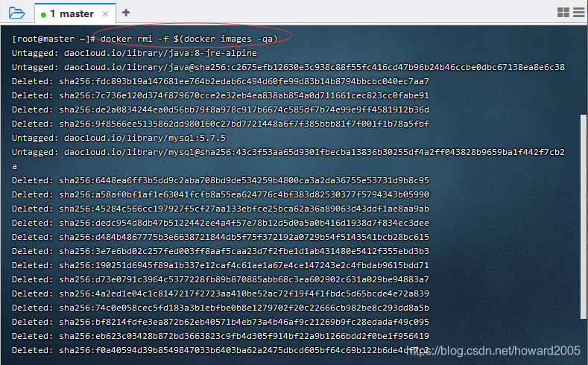Click the mysql@sha256:43c3f53a... untagged line

coord(288,159)
